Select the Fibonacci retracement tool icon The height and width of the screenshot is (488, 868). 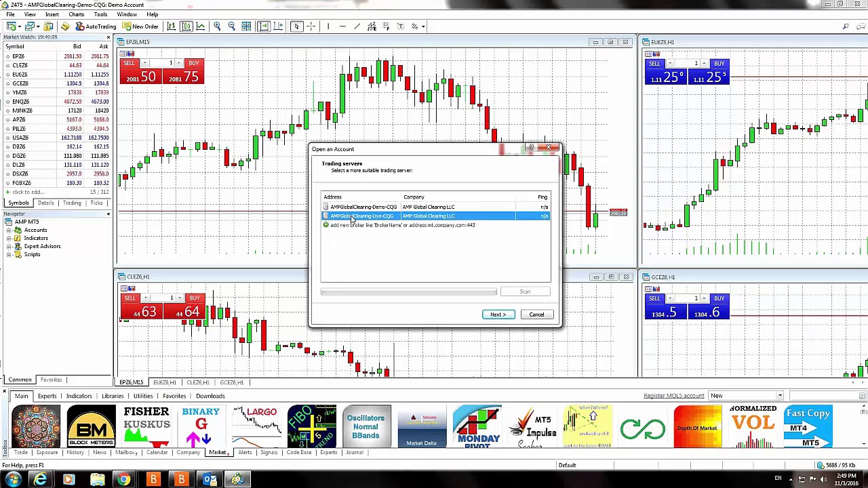tap(386, 26)
